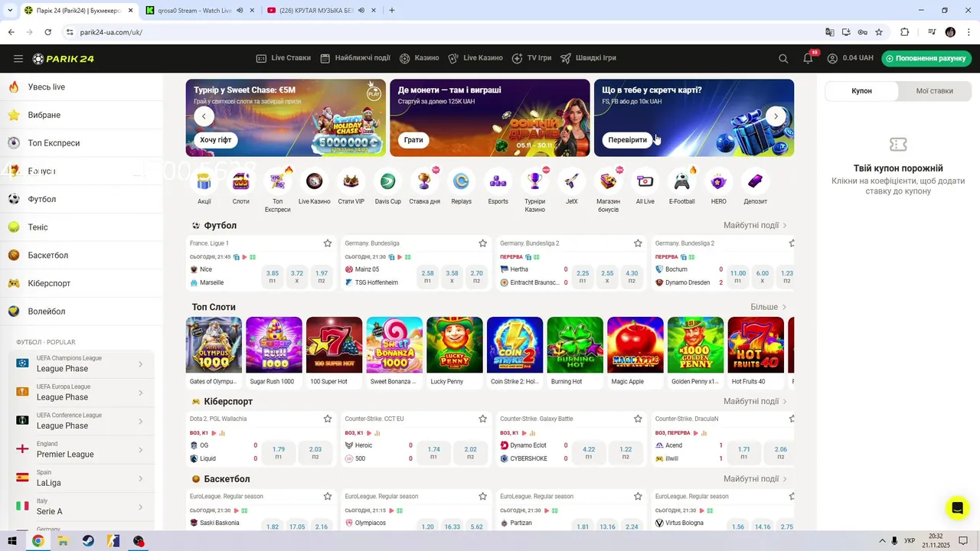Viewport: 980px width, 551px height.
Task: Open Увесь live in the sidebar
Action: click(81, 87)
